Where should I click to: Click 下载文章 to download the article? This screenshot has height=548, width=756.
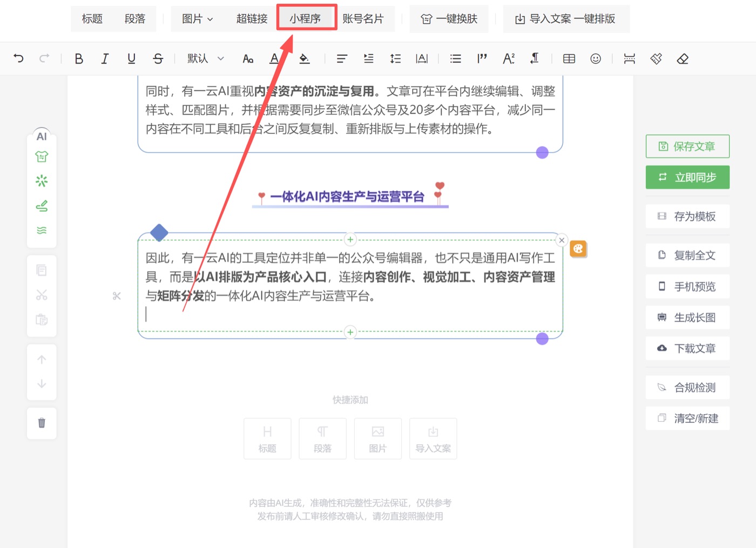coord(687,349)
